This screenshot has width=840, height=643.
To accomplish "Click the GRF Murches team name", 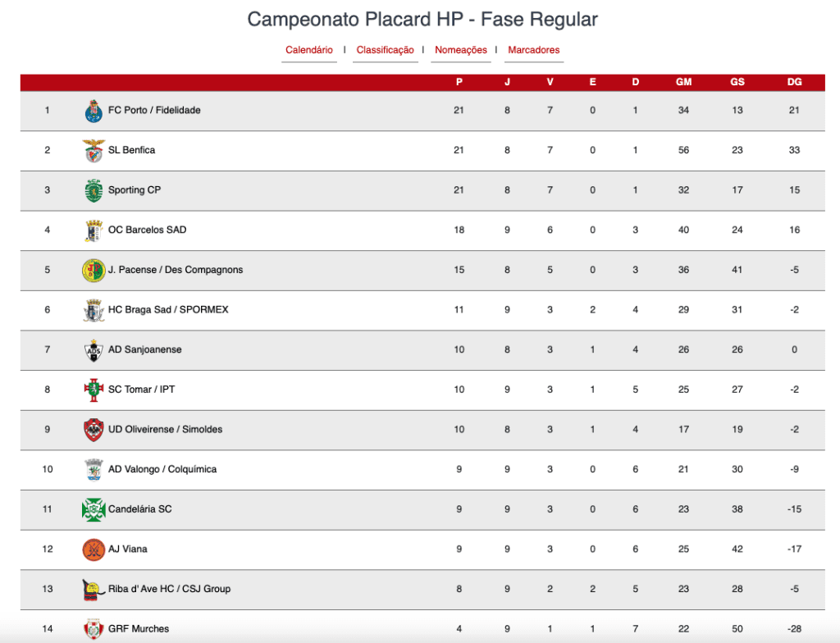I will pos(138,628).
